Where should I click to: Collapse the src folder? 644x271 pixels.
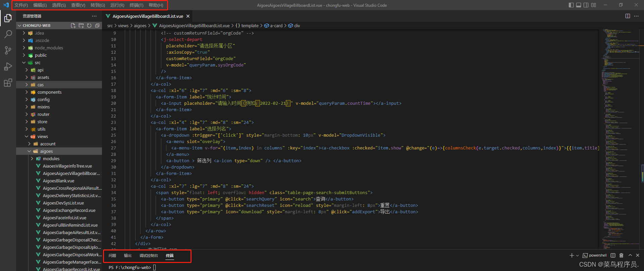59,62
